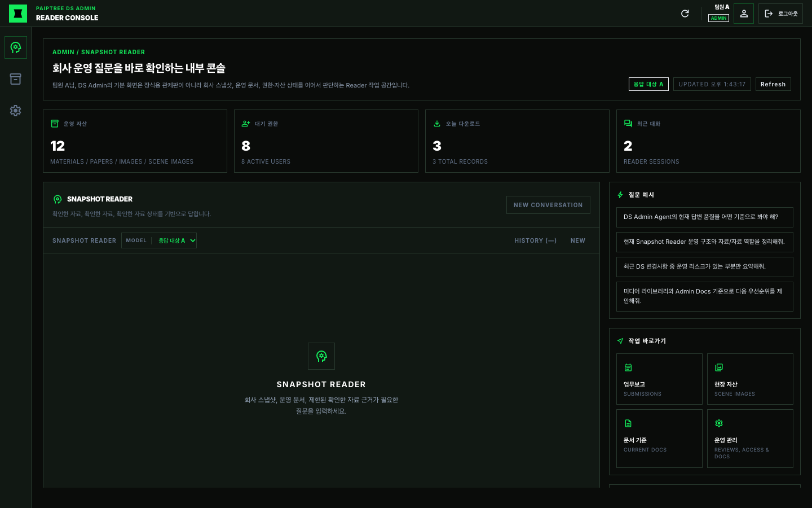Click the 운영 자산 archive icon
Image resolution: width=812 pixels, height=508 pixels.
[55, 124]
